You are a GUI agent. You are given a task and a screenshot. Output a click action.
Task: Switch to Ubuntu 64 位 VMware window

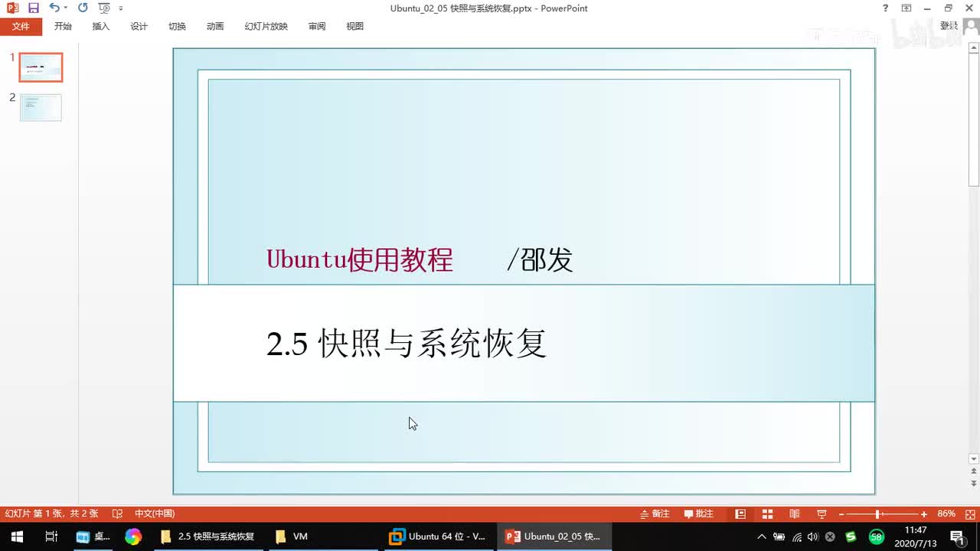point(438,536)
